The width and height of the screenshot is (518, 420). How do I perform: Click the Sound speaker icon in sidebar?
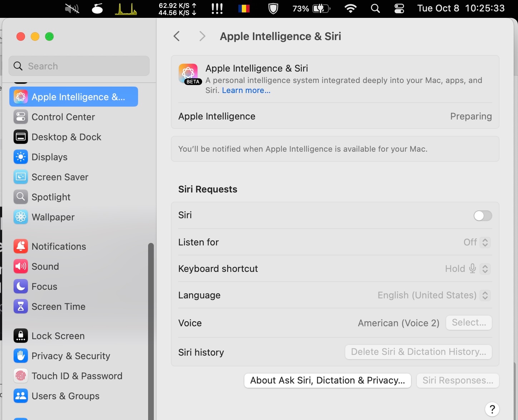[x=21, y=266]
